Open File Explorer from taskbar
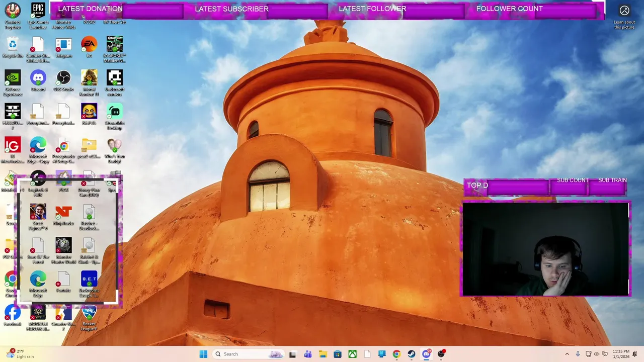This screenshot has height=362, width=644. (x=323, y=354)
